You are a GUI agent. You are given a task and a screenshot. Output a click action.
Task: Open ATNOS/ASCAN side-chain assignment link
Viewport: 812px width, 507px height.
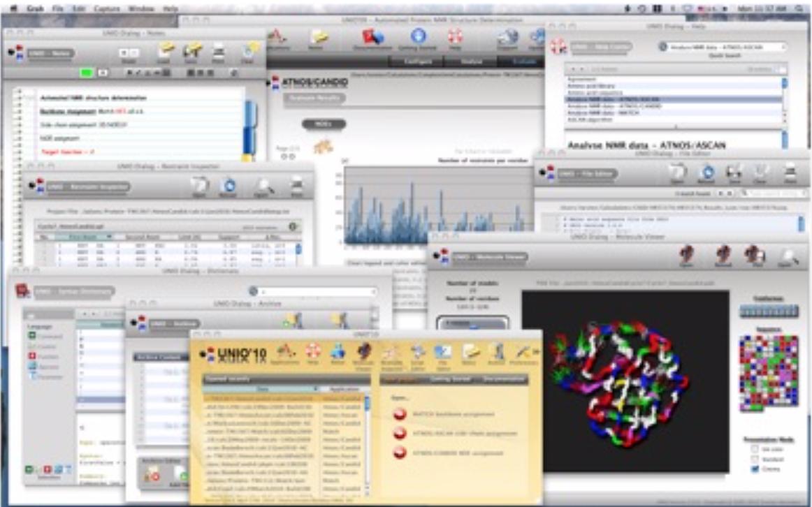point(465,434)
